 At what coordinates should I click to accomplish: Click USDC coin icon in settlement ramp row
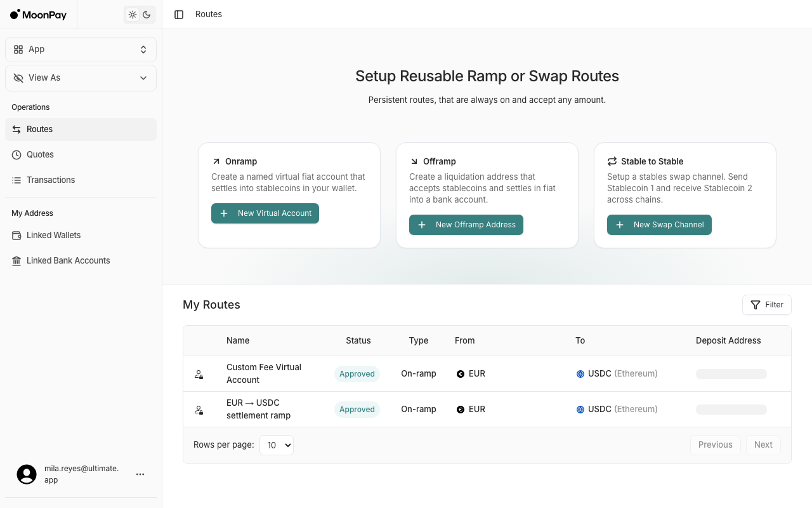[x=580, y=410]
